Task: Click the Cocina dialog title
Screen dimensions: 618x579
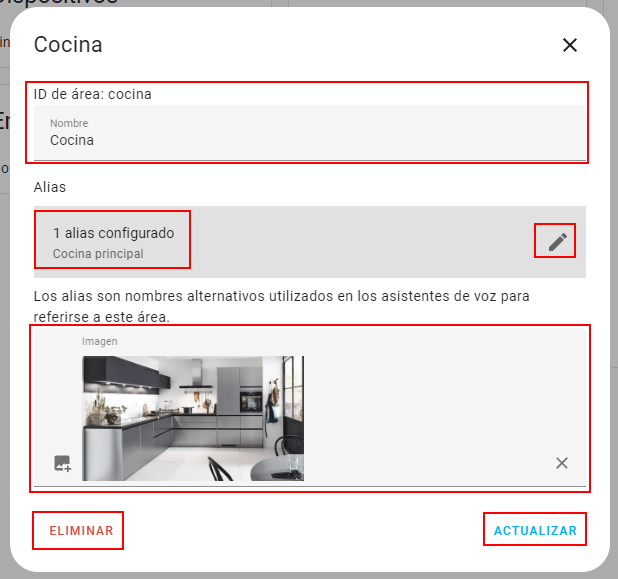Action: tap(68, 45)
